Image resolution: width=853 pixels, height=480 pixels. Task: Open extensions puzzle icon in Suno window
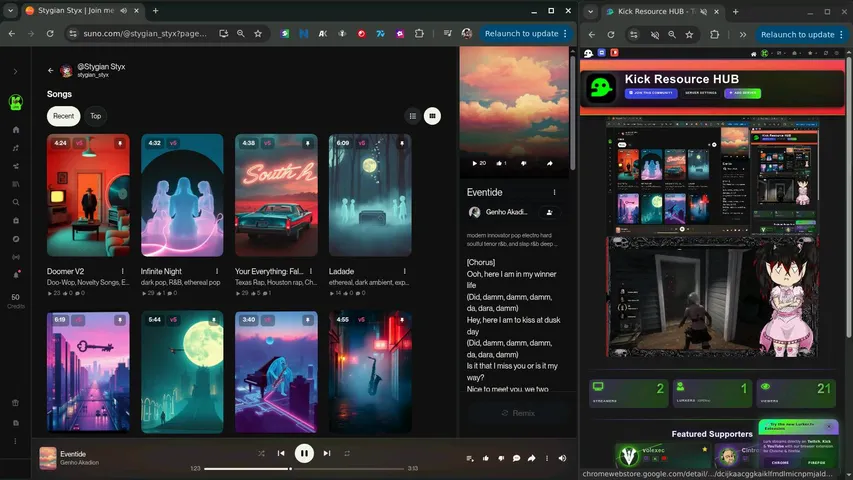coord(419,34)
